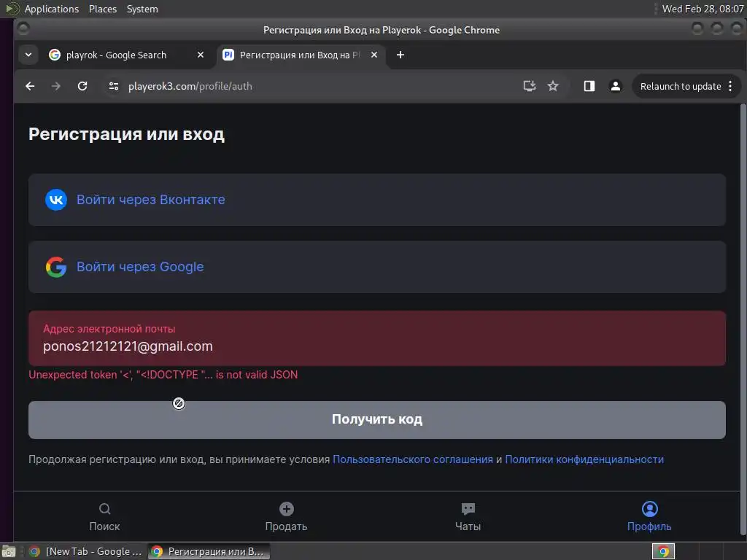Open the System menu
Image resolution: width=747 pixels, height=560 pixels.
pyautogui.click(x=142, y=9)
